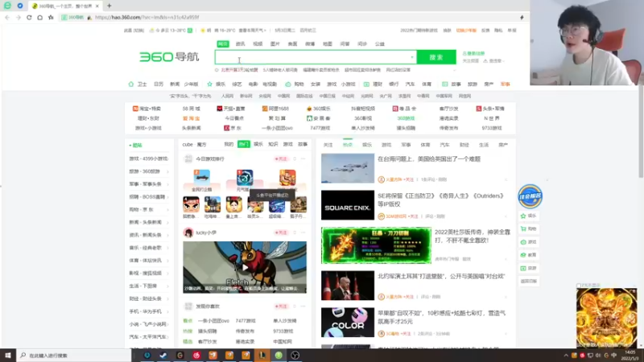Go back with the browser back arrow
This screenshot has height=362, width=644.
pyautogui.click(x=7, y=18)
